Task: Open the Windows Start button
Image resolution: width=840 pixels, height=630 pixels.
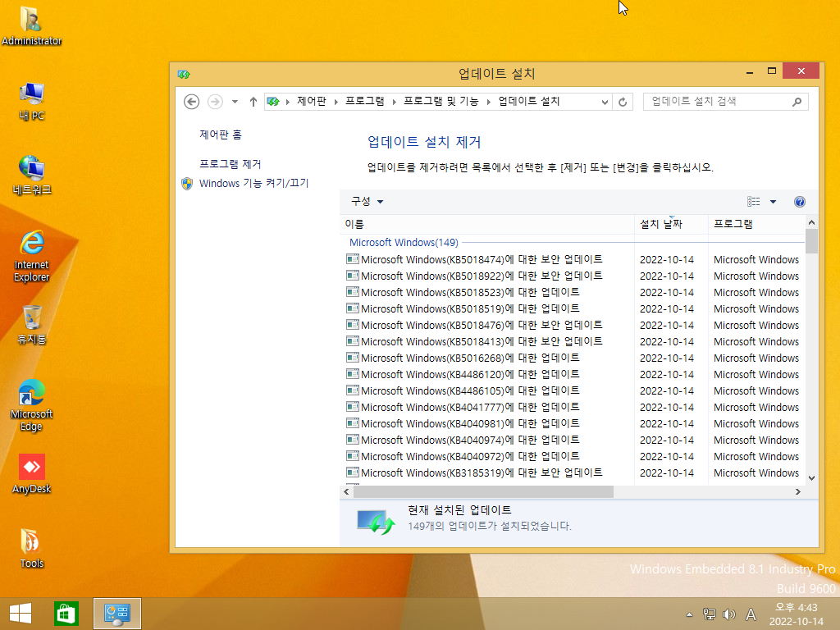Action: (x=21, y=614)
